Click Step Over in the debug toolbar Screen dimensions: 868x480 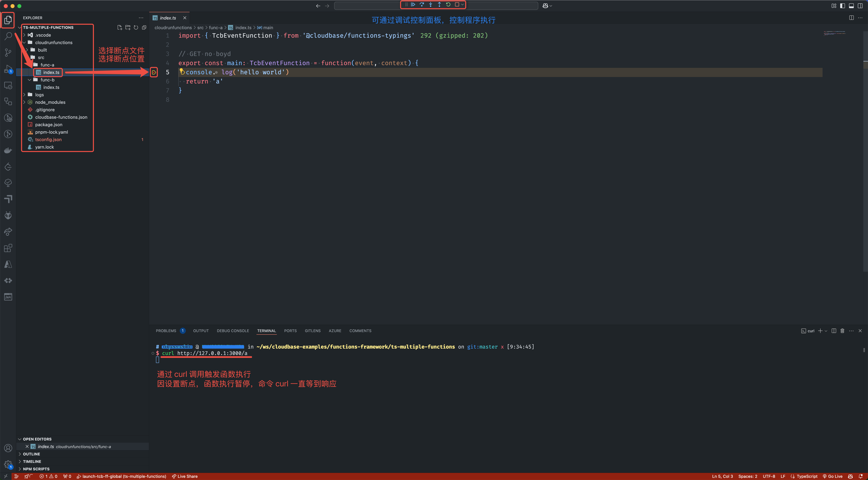(x=421, y=5)
